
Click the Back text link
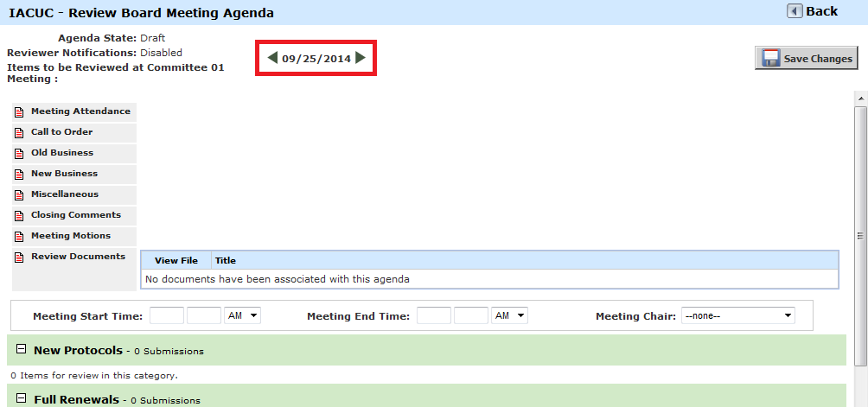[x=821, y=11]
